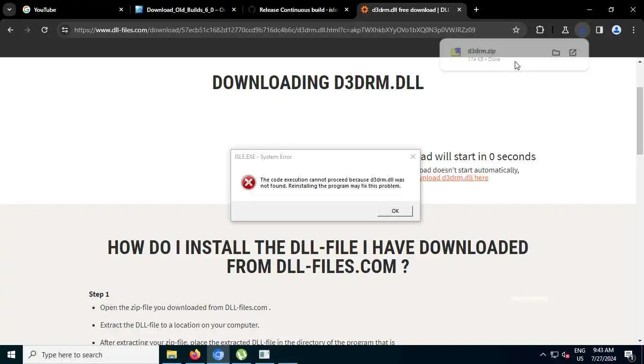Open the ISLE app taskbar icon

[x=264, y=355]
